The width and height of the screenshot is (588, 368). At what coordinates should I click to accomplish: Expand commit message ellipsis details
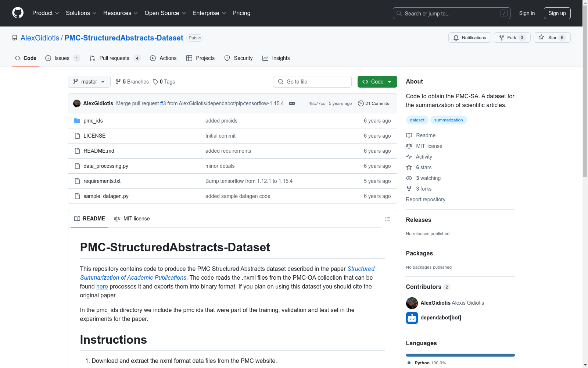pyautogui.click(x=292, y=103)
